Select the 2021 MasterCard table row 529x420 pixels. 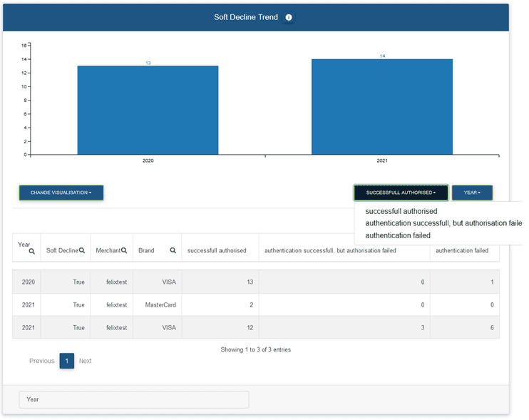click(255, 304)
